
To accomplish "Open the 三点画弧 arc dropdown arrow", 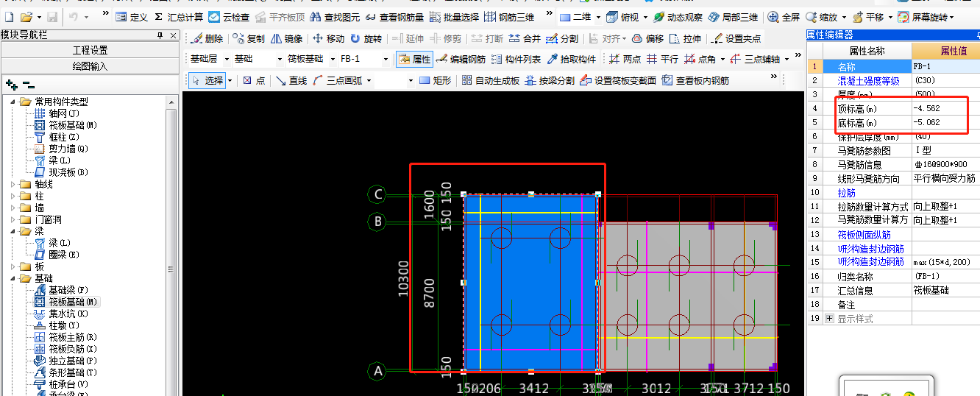I will [369, 81].
